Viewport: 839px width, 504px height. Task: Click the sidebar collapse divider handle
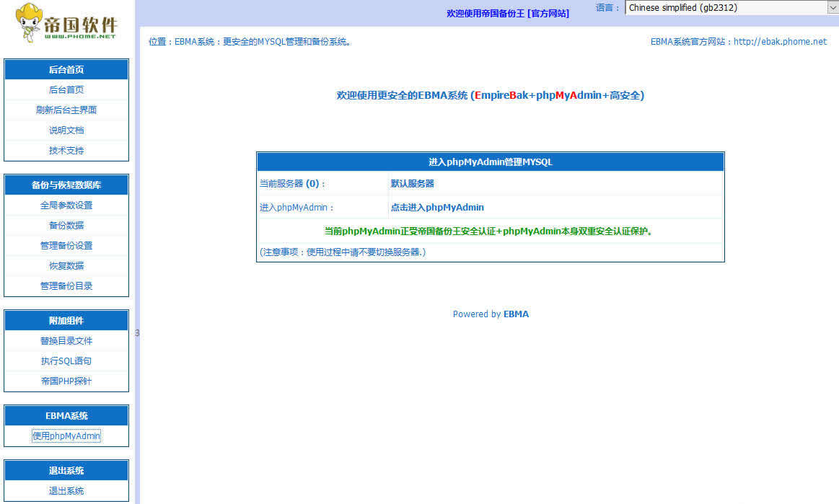pyautogui.click(x=137, y=333)
